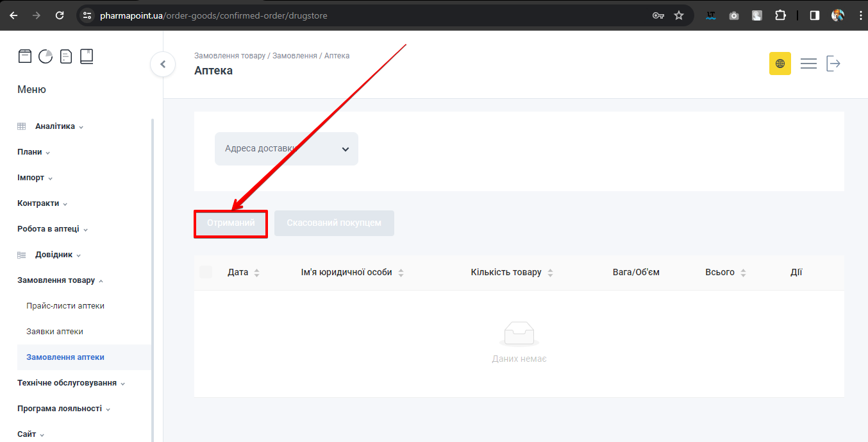Open the hamburger menu icon
The width and height of the screenshot is (868, 442).
click(808, 64)
